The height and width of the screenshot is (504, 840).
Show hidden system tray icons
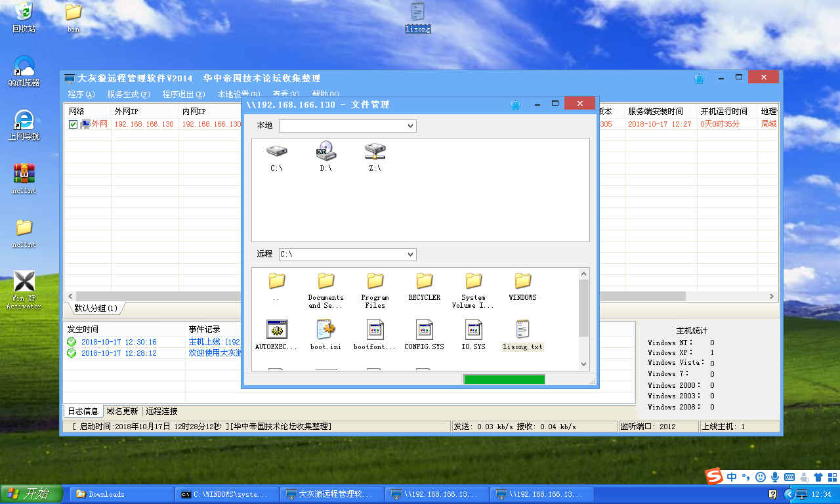click(789, 493)
